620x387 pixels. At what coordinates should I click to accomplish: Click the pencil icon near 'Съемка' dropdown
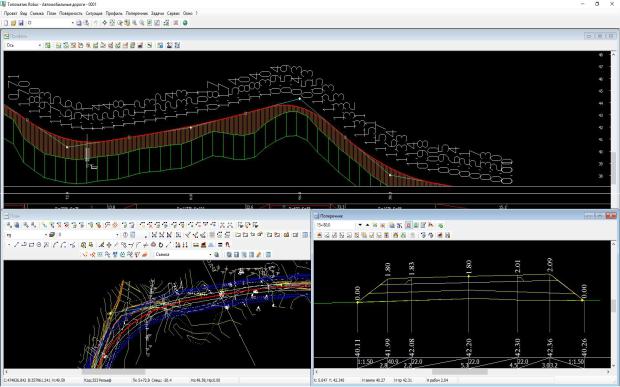pos(259,255)
